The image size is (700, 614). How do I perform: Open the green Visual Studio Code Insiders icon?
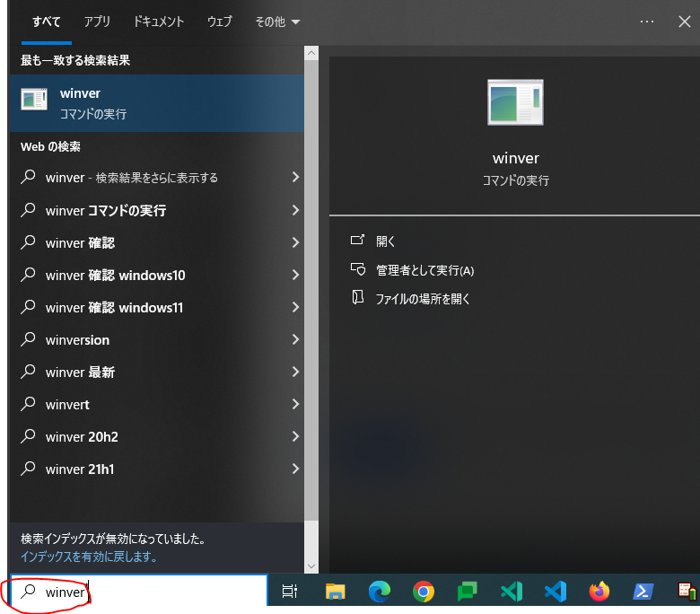pyautogui.click(x=512, y=592)
